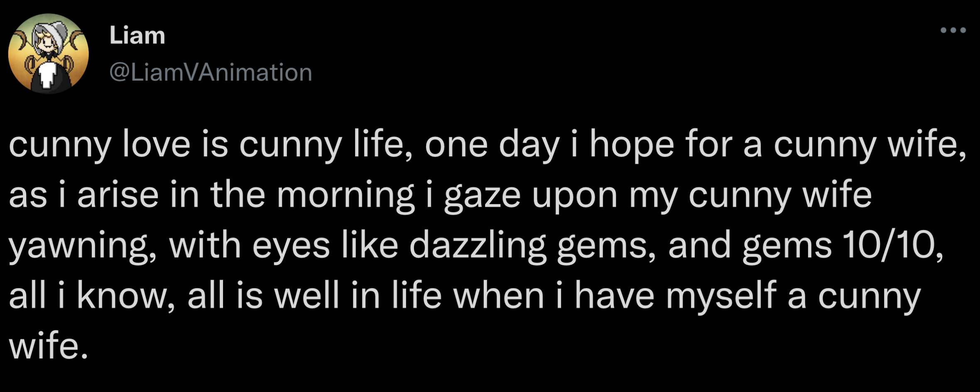Click the word "morning" in the tweet

point(345,195)
